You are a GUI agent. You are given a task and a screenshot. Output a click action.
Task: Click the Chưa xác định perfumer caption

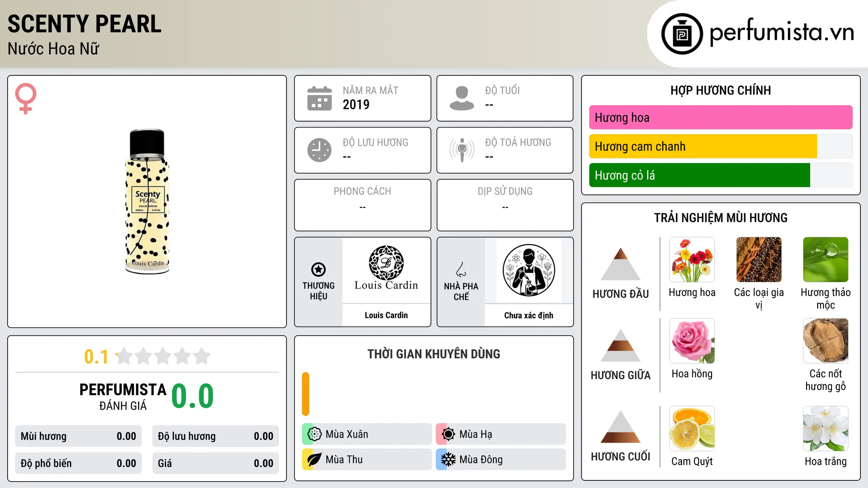[529, 315]
